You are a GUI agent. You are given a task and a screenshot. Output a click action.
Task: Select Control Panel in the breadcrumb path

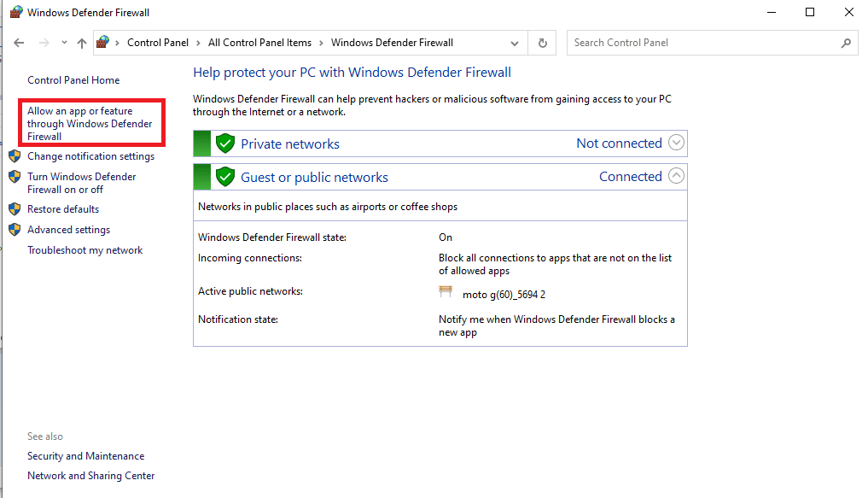[x=156, y=43]
